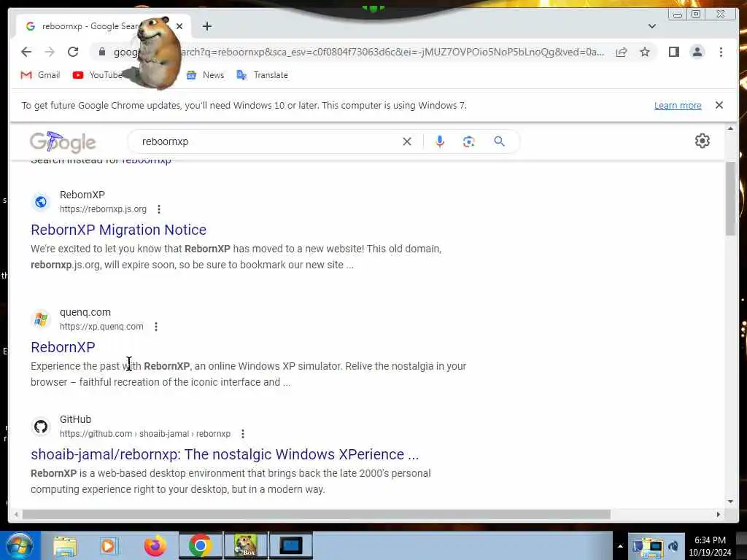Click the scroll-down arrow of page
This screenshot has height=560, width=747.
point(730,501)
